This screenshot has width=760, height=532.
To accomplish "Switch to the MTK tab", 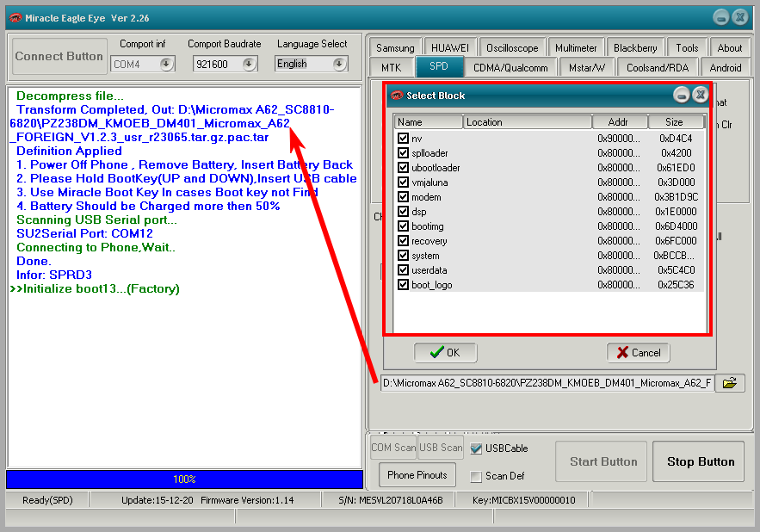I will pyautogui.click(x=391, y=67).
